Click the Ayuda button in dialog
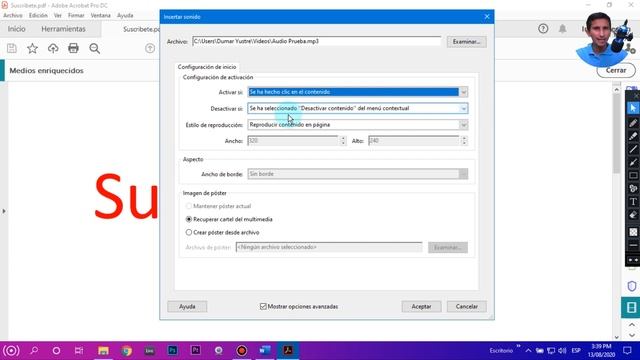640x360 pixels. (x=187, y=307)
